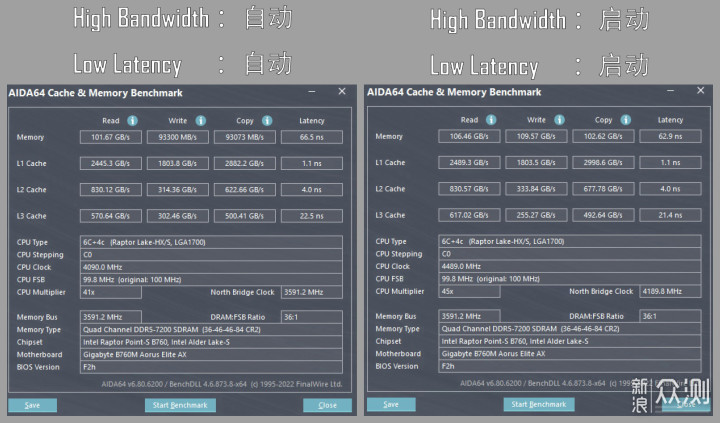Click North Bridge Clock value 3591.2 MHz
The height and width of the screenshot is (423, 720).
click(312, 292)
